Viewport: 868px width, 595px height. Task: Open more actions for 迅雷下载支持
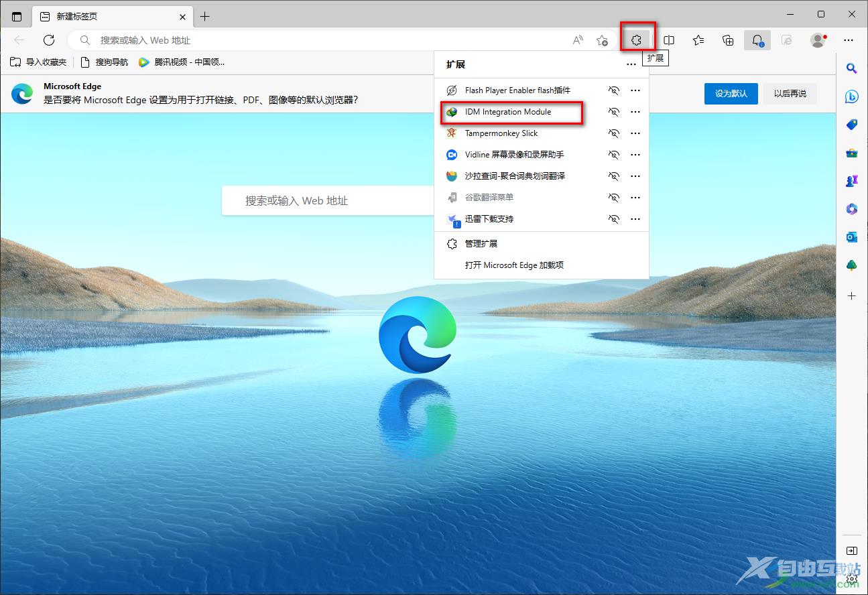click(x=635, y=219)
